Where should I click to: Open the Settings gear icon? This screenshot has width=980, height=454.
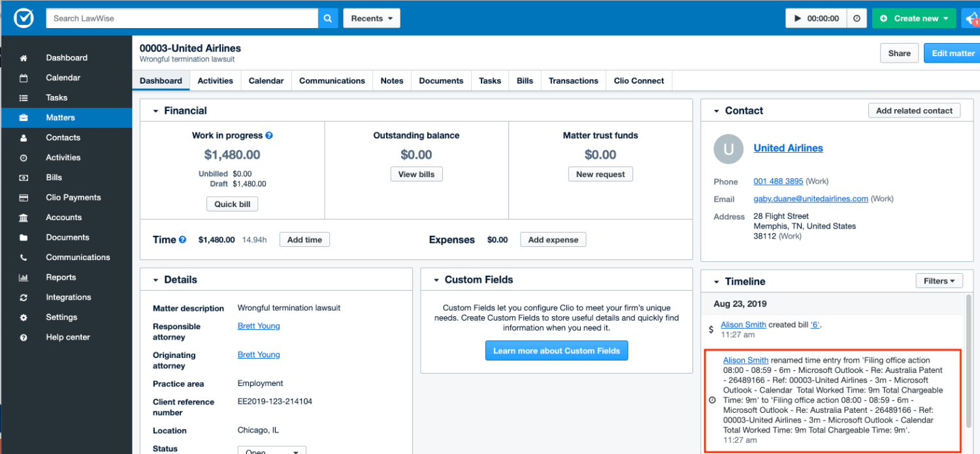pyautogui.click(x=23, y=317)
